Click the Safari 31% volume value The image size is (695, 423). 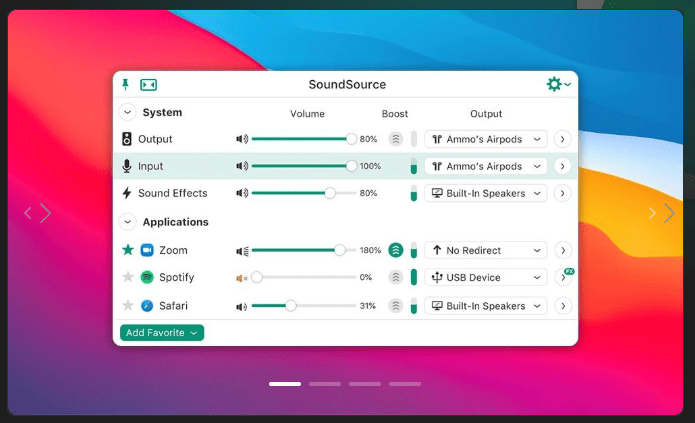click(367, 306)
